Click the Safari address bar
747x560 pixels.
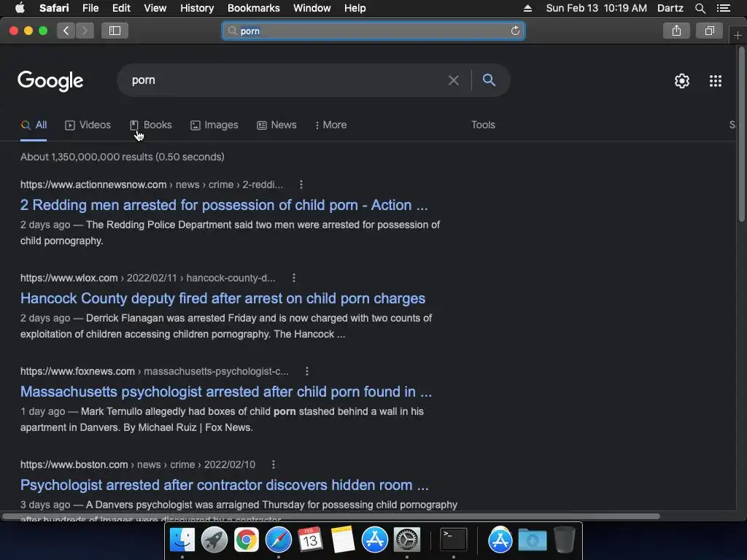pos(373,31)
